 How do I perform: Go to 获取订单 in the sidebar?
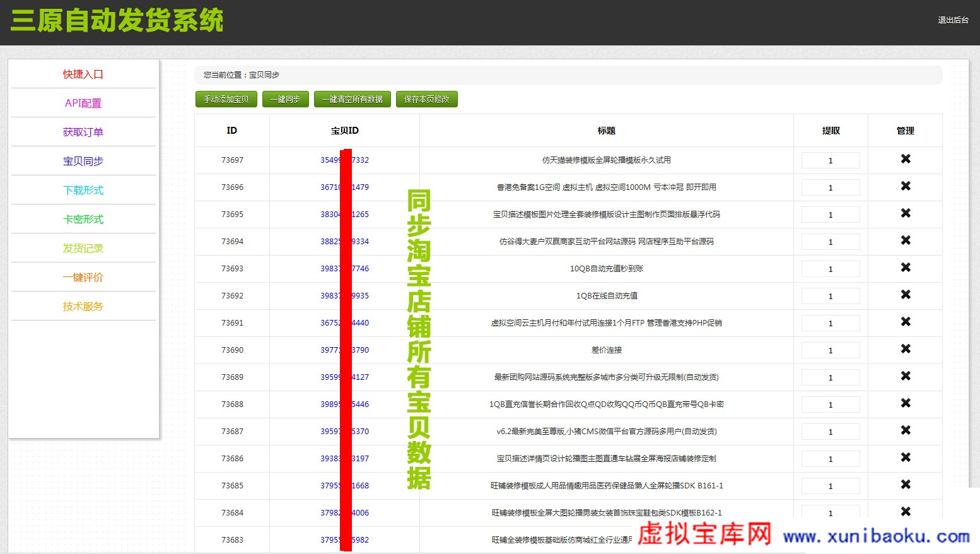tap(83, 132)
